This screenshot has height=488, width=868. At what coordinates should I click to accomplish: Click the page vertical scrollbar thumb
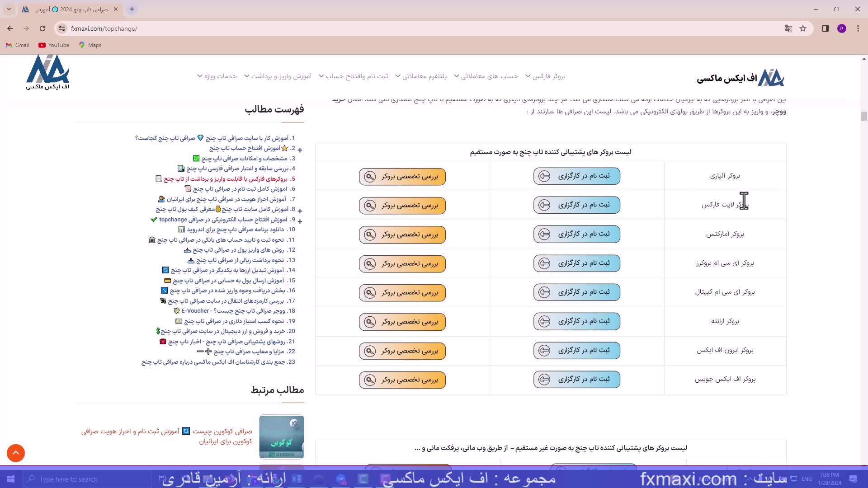click(x=864, y=116)
